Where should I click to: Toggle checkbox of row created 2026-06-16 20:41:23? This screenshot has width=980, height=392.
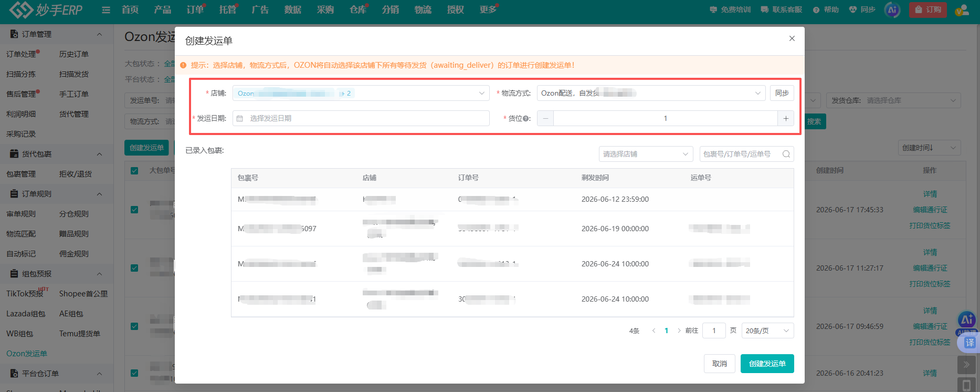[134, 373]
